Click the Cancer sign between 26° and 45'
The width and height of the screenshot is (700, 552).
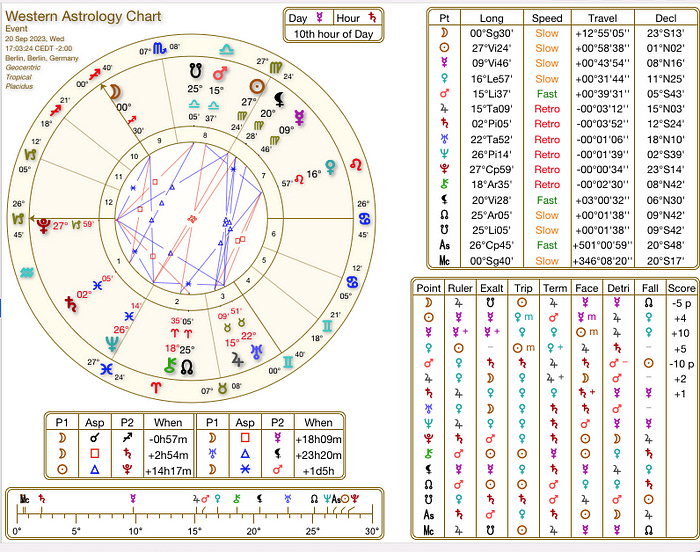[x=365, y=219]
